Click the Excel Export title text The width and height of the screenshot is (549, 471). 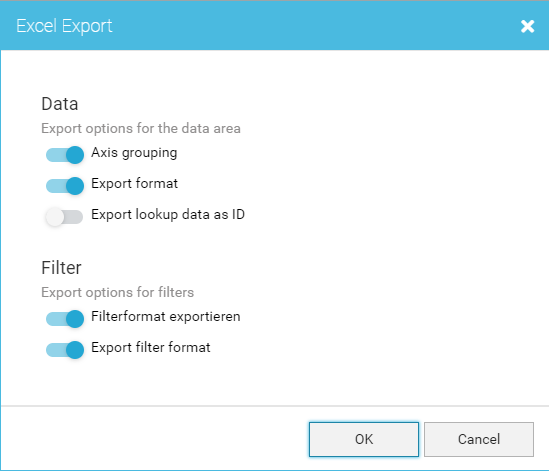(64, 26)
